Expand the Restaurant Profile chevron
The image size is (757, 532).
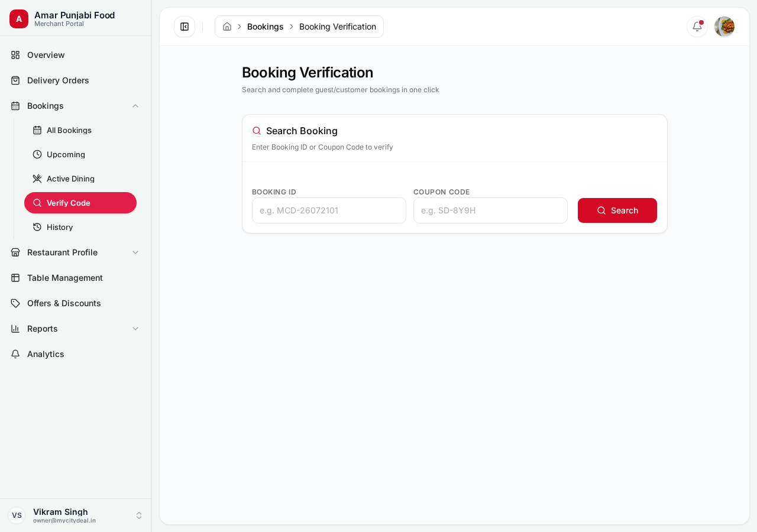tap(135, 252)
